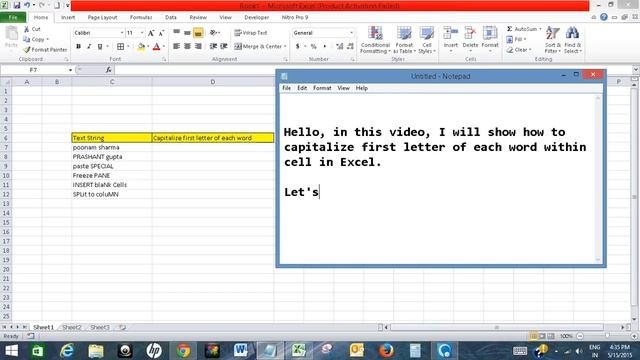Click the Percent style icon
Image resolution: width=640 pixels, height=360 pixels.
pos(313,47)
